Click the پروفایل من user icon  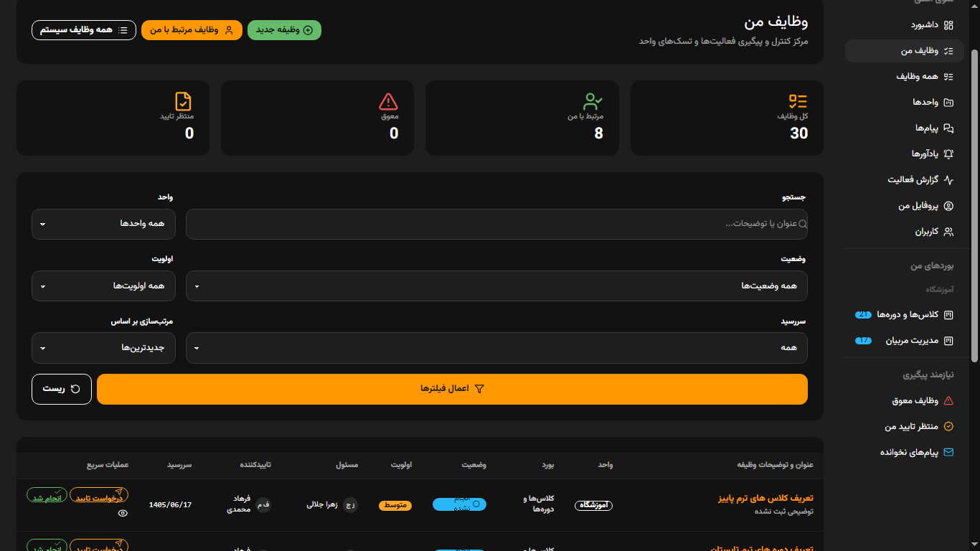(x=948, y=206)
